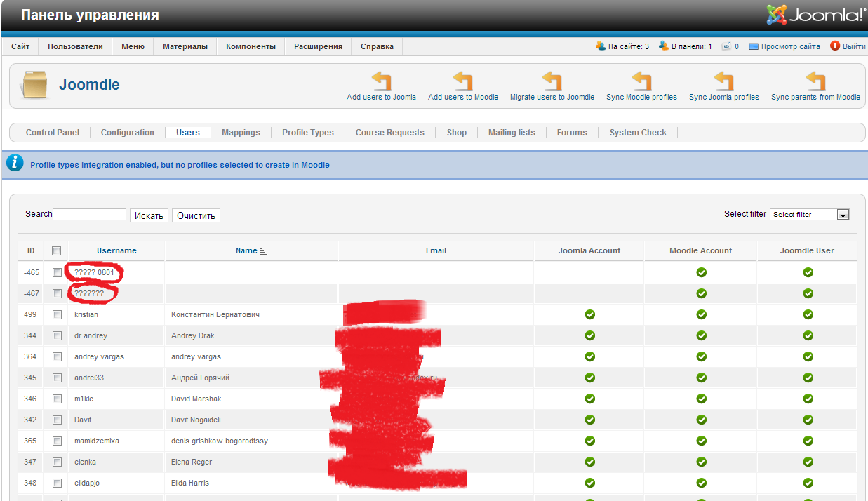Sort table by Name column header
The height and width of the screenshot is (501, 868).
click(247, 250)
